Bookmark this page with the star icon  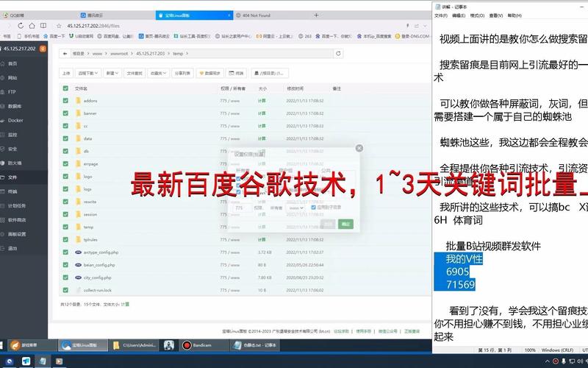(59, 26)
